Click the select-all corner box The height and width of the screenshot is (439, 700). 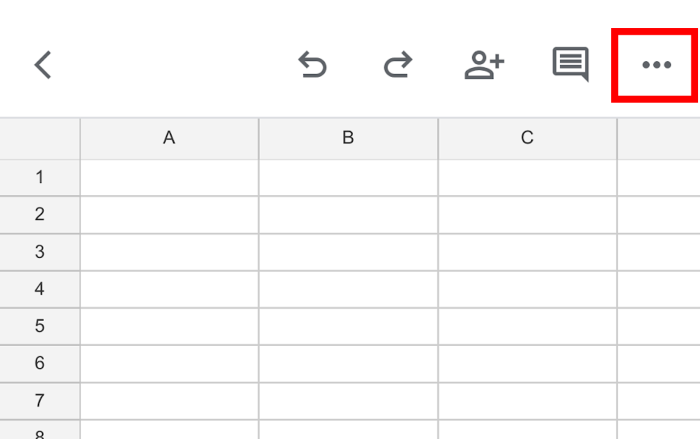coord(40,138)
